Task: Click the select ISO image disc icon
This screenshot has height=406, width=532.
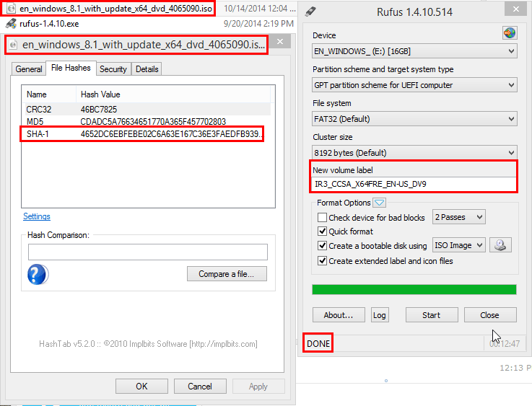Action: pyautogui.click(x=500, y=245)
